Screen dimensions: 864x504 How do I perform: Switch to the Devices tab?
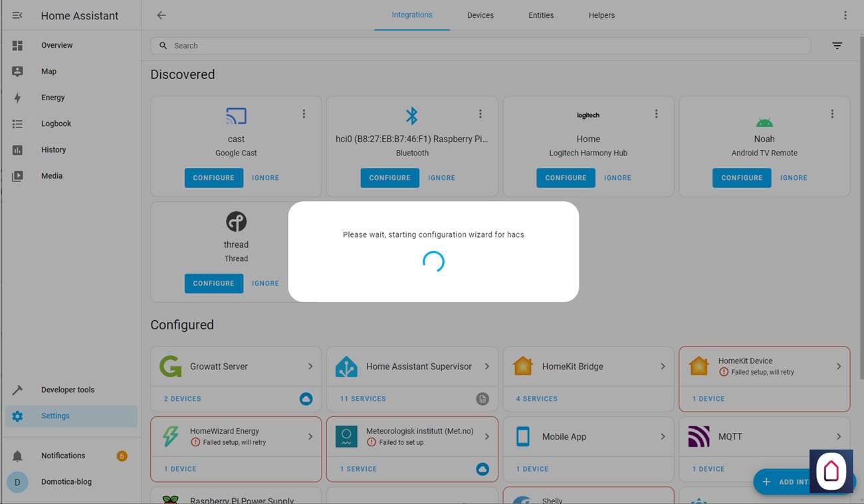coord(481,15)
